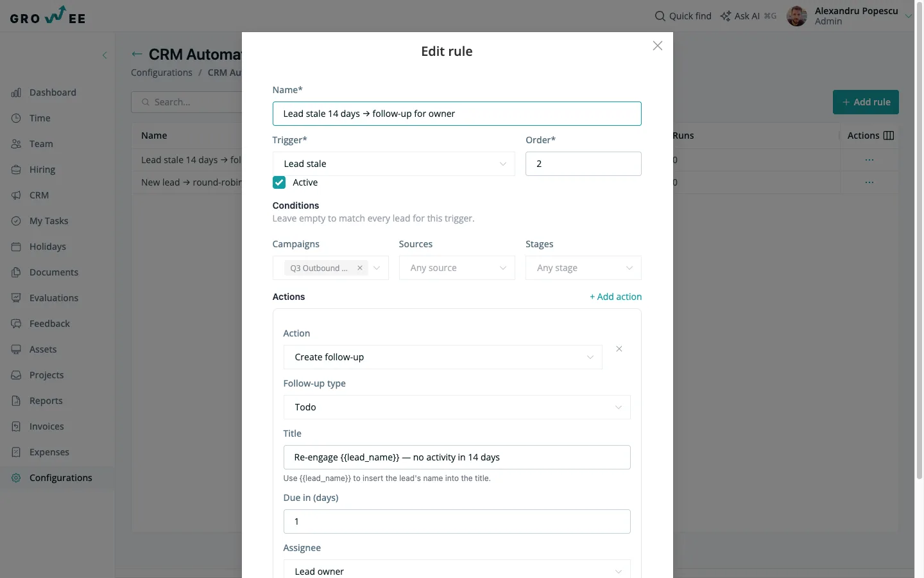Click the Runs column header
Viewport: 924px width, 578px height.
[x=683, y=136]
